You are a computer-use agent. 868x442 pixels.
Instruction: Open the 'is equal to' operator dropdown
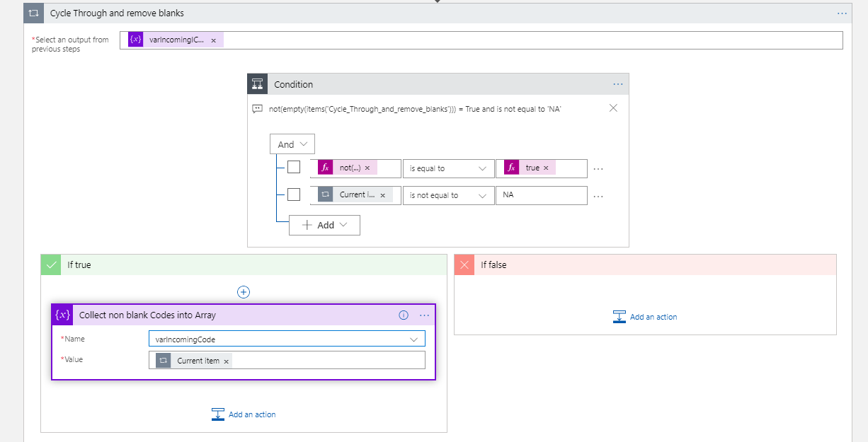(x=447, y=168)
